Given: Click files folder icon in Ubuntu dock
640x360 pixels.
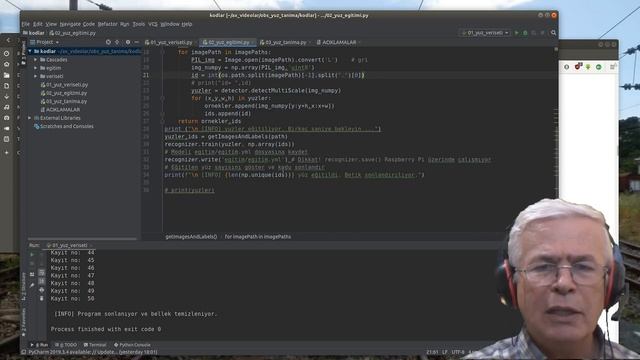Looking at the screenshot, I should point(7,76).
